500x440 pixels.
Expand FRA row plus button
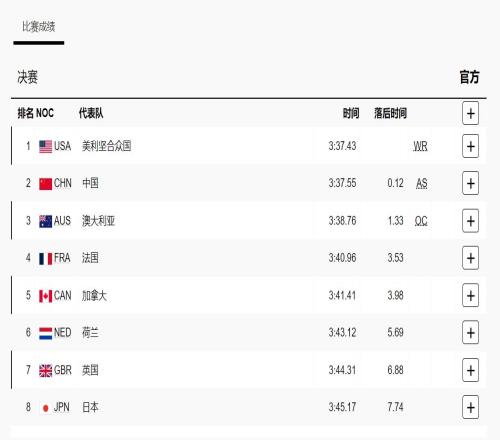tap(470, 258)
